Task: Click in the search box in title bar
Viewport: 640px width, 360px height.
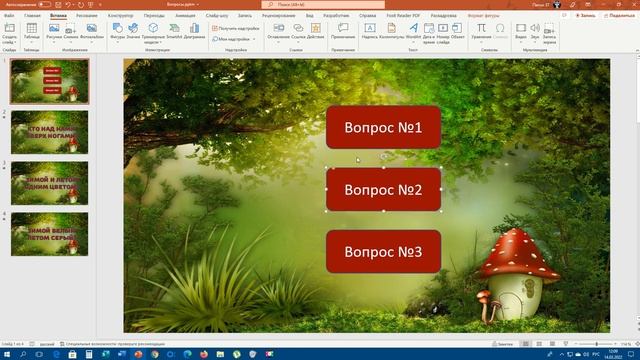Action: (323, 4)
